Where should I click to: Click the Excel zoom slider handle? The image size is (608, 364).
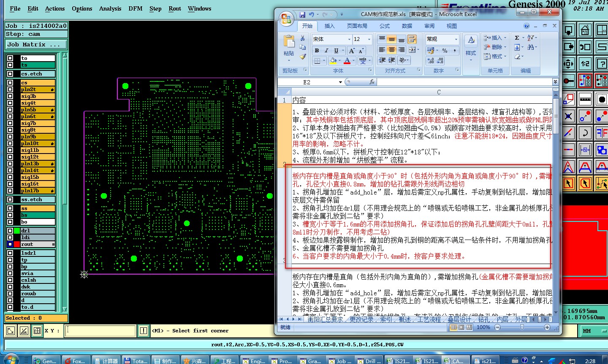click(x=522, y=327)
